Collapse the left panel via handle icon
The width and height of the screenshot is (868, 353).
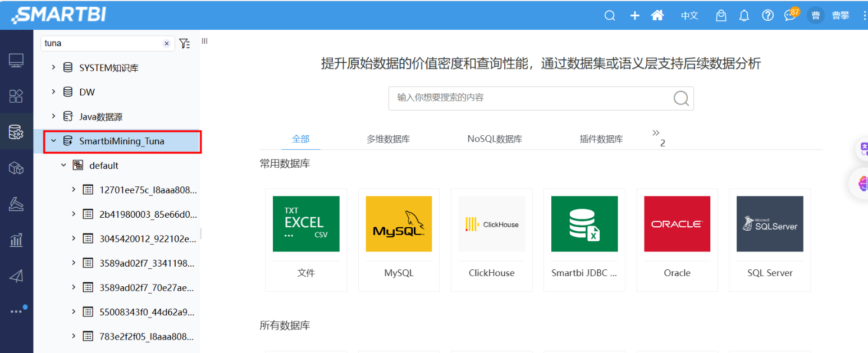204,41
